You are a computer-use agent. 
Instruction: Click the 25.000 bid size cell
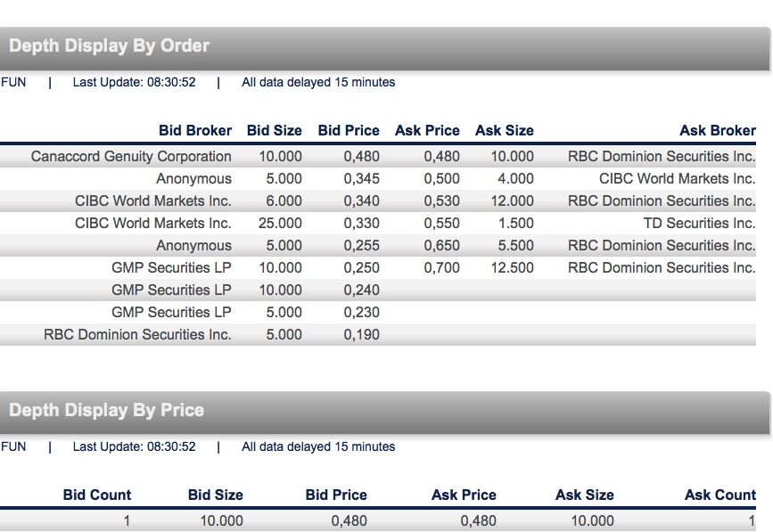[280, 224]
